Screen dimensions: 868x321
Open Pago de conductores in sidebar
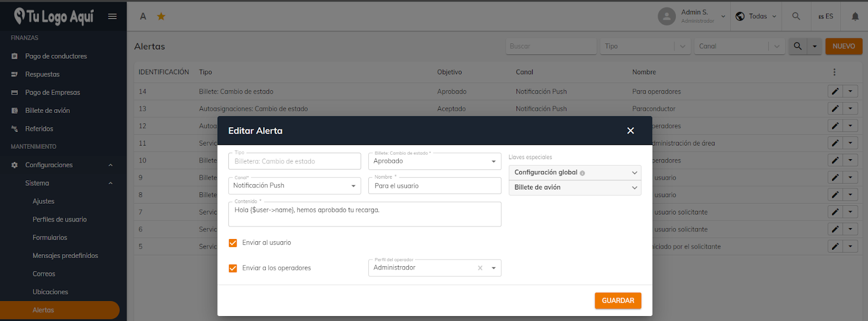click(56, 56)
